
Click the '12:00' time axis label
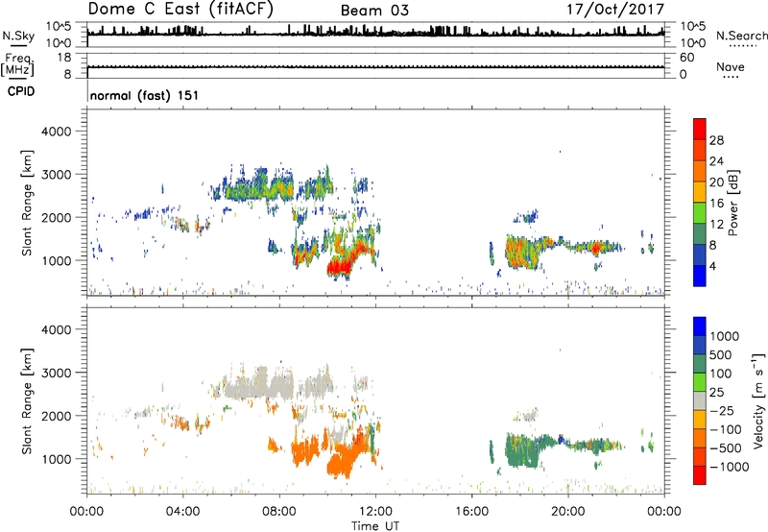coord(375,512)
